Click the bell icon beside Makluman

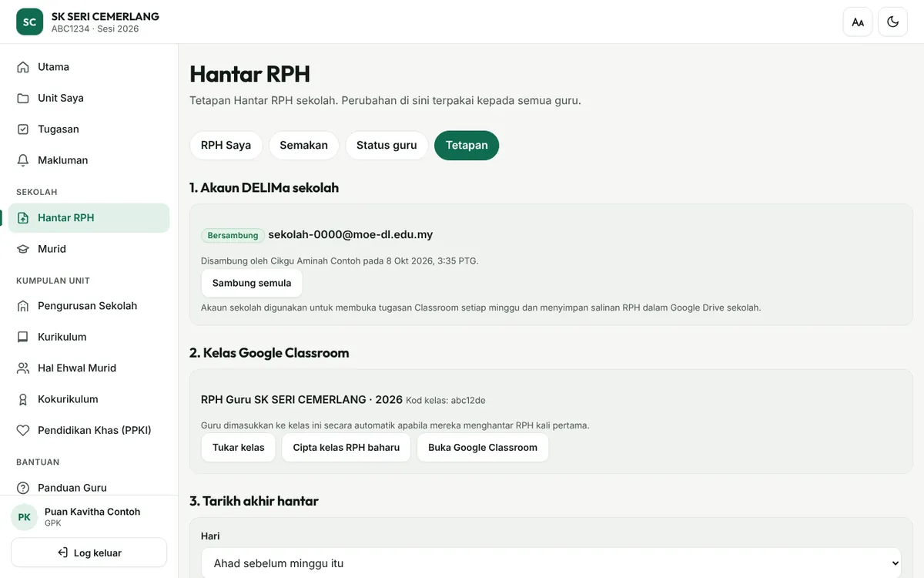(23, 160)
